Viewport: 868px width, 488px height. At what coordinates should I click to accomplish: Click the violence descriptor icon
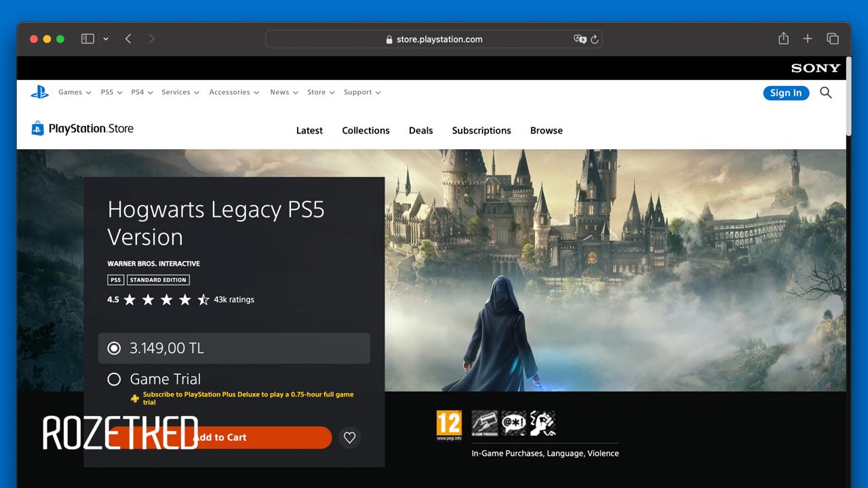542,423
